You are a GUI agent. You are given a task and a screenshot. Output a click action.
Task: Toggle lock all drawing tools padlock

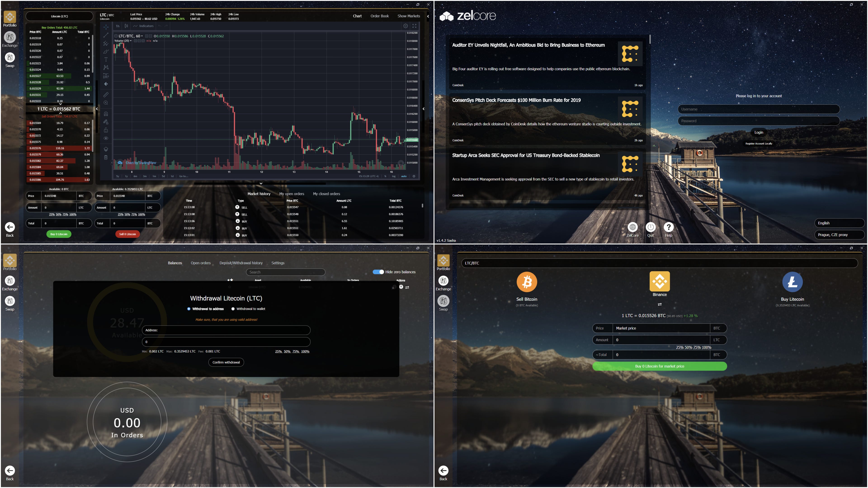coord(106,130)
